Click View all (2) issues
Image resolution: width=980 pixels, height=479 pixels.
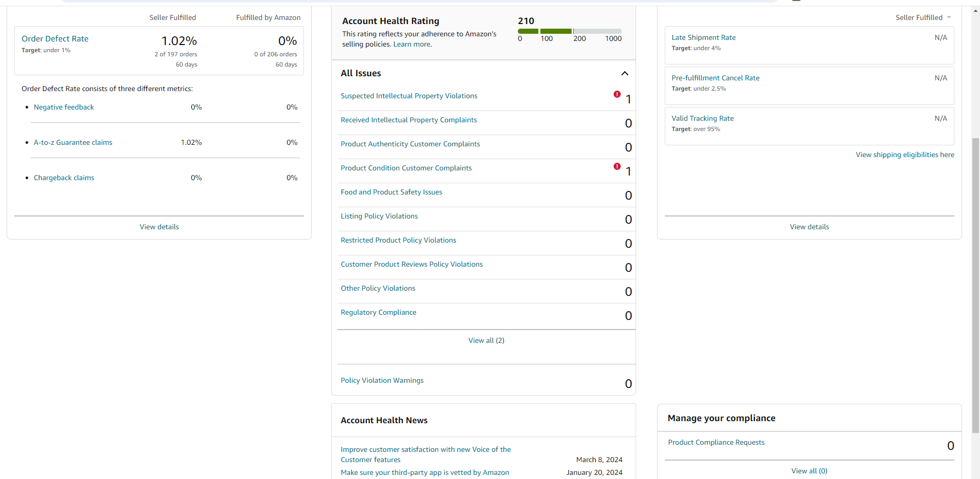486,340
